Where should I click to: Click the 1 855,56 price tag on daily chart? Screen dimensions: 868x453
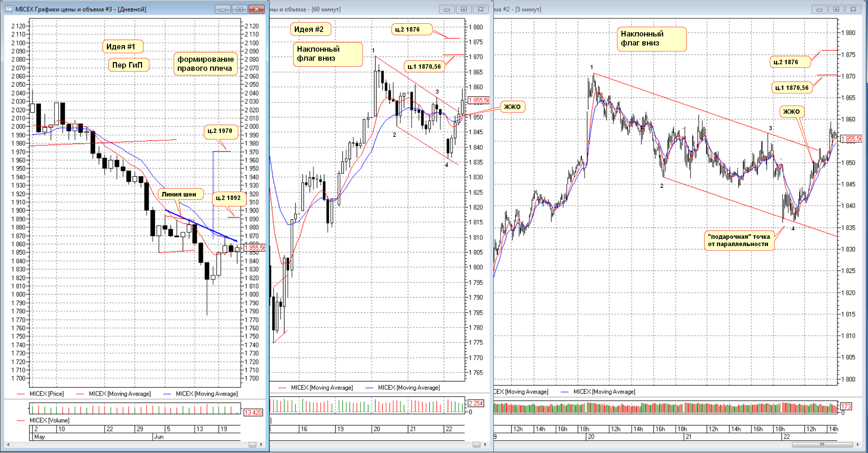(255, 248)
